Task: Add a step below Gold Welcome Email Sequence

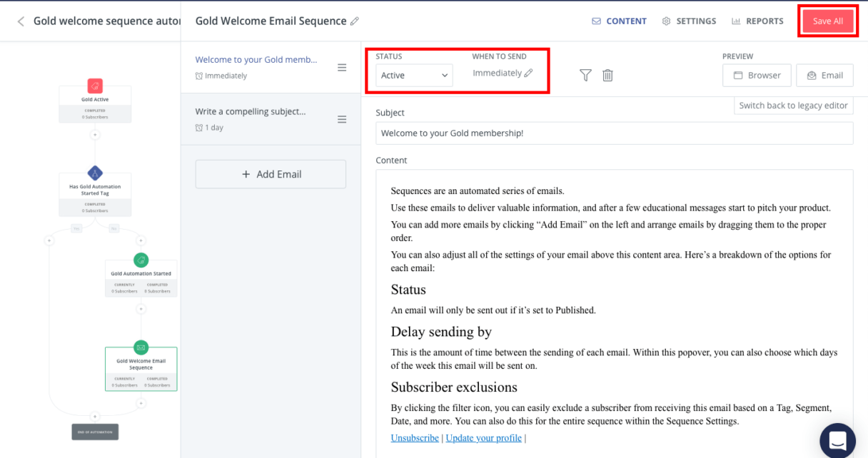Action: coord(141,403)
